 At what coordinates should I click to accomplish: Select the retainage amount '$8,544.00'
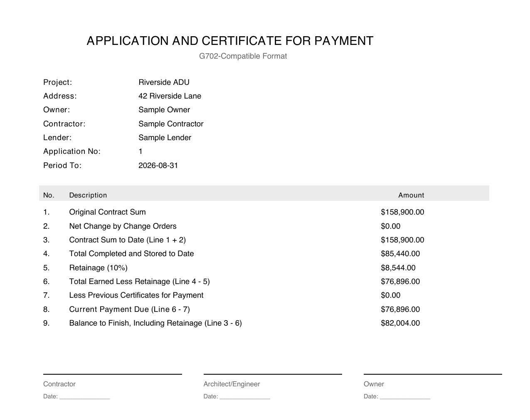[x=398, y=268]
